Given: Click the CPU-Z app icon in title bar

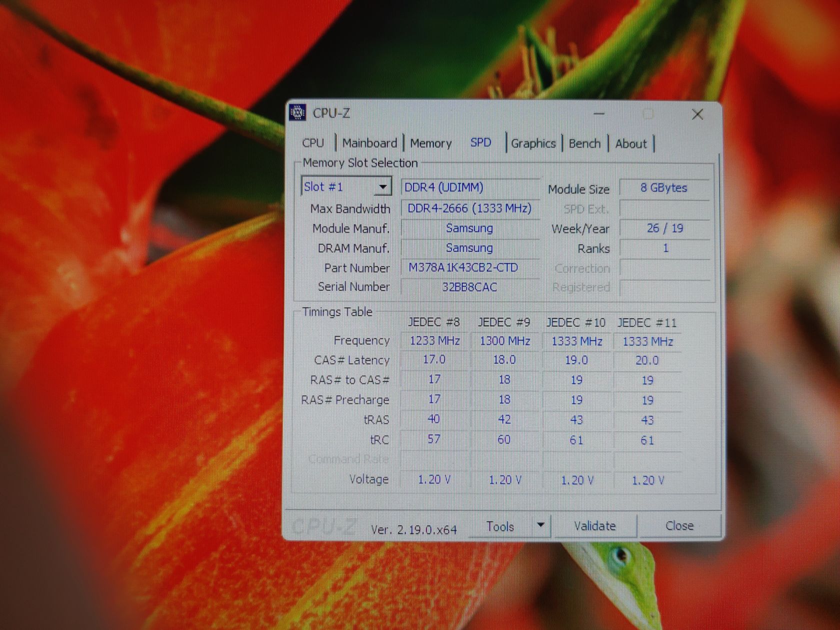Looking at the screenshot, I should pyautogui.click(x=297, y=113).
